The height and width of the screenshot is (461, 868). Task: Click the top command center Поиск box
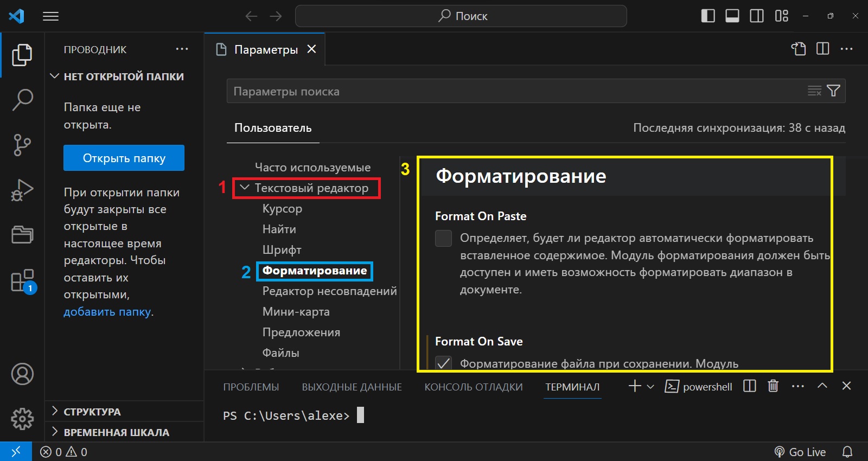[461, 16]
